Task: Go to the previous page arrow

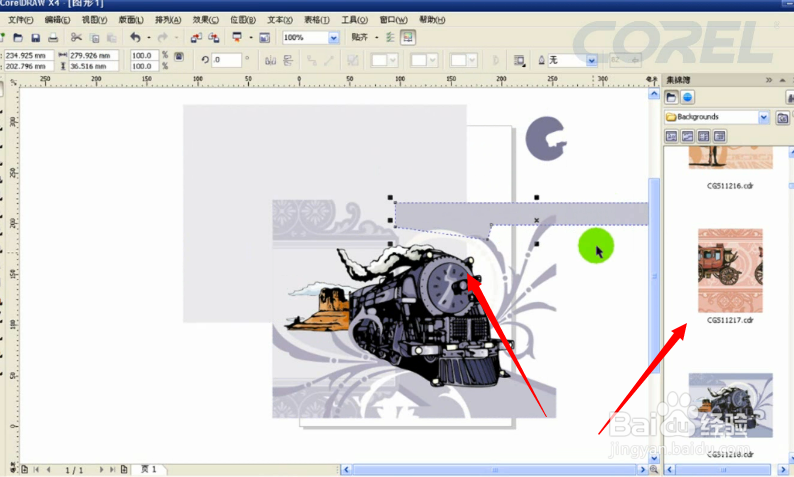Action: pos(49,469)
